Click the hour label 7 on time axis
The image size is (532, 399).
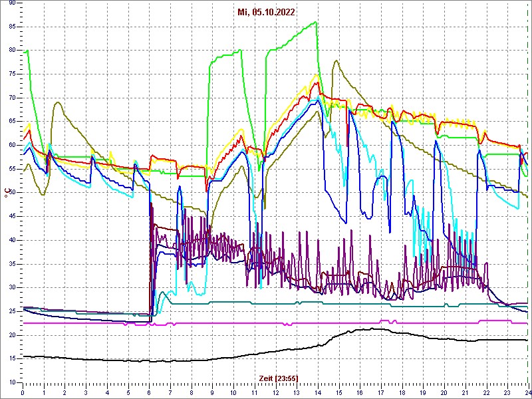170,392
